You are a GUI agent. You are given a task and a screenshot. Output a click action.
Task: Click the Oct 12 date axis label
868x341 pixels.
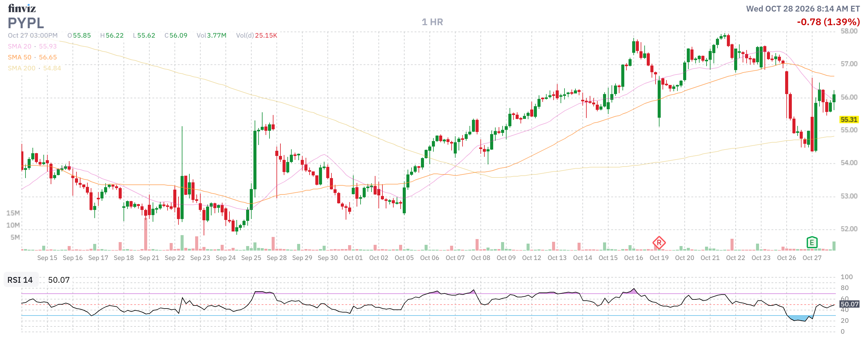point(531,258)
